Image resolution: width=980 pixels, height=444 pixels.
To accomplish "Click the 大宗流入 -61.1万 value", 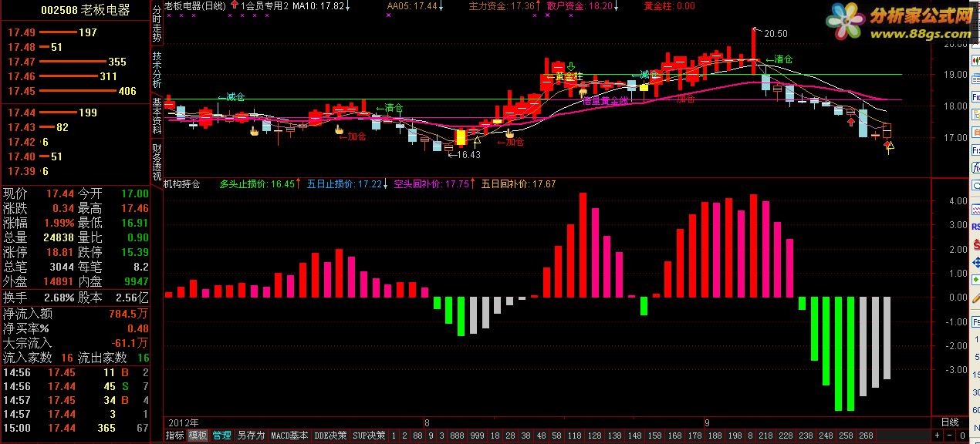I will tap(128, 344).
